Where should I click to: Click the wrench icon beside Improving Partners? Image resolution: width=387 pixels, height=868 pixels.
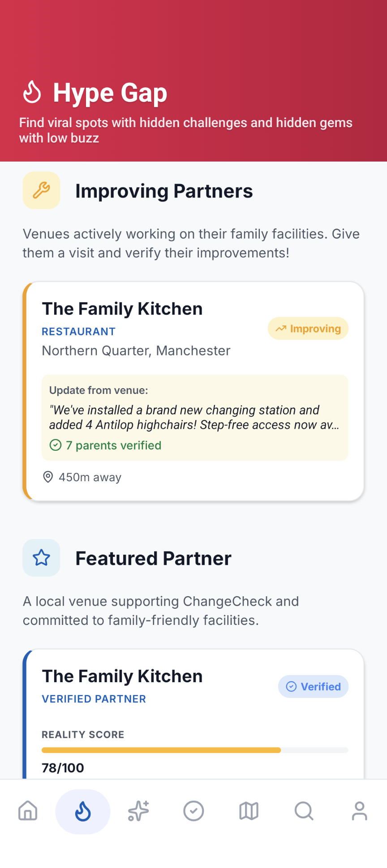point(41,190)
